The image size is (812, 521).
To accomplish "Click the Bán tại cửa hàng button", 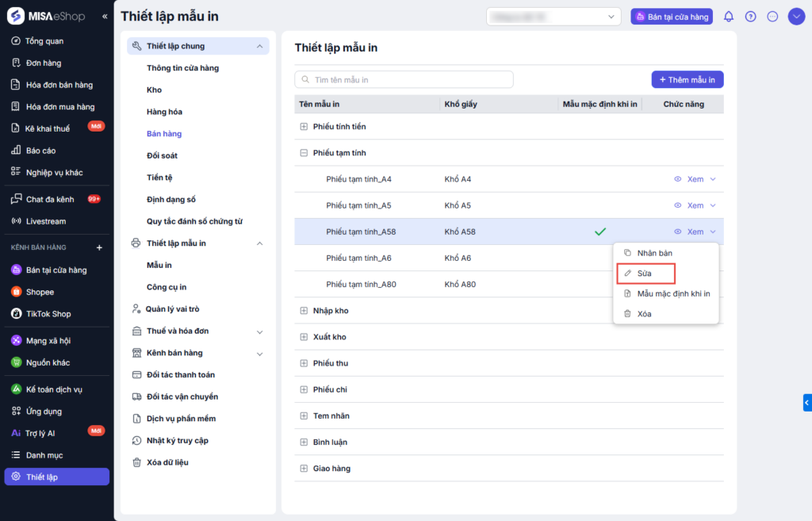I will tap(672, 17).
